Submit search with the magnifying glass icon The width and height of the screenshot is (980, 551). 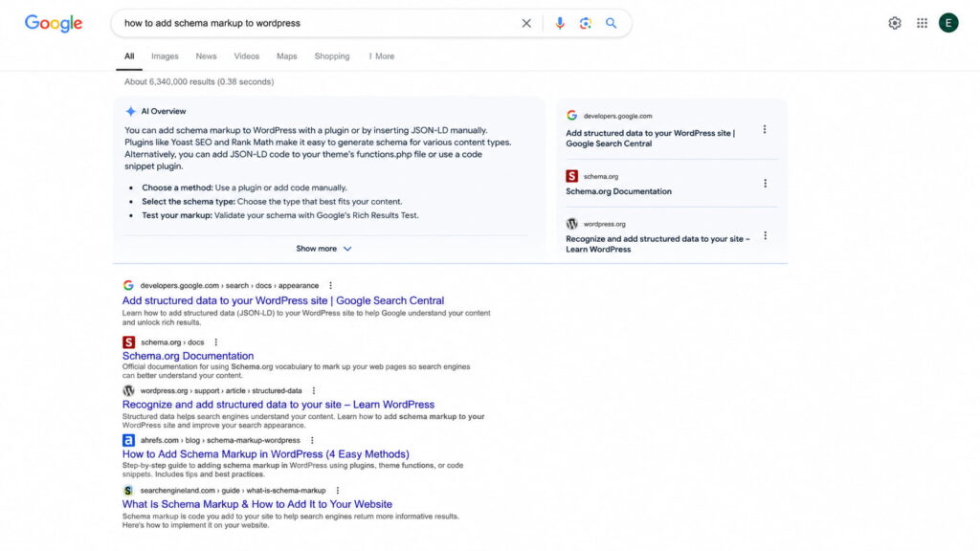click(612, 23)
